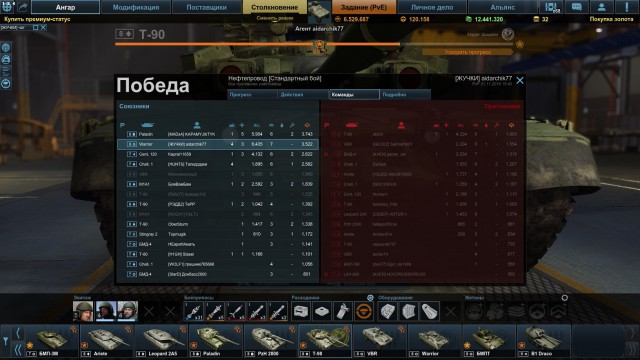Select the БМП-3М vehicle in carousel
Viewport: 640px width, 360px height.
[52, 341]
